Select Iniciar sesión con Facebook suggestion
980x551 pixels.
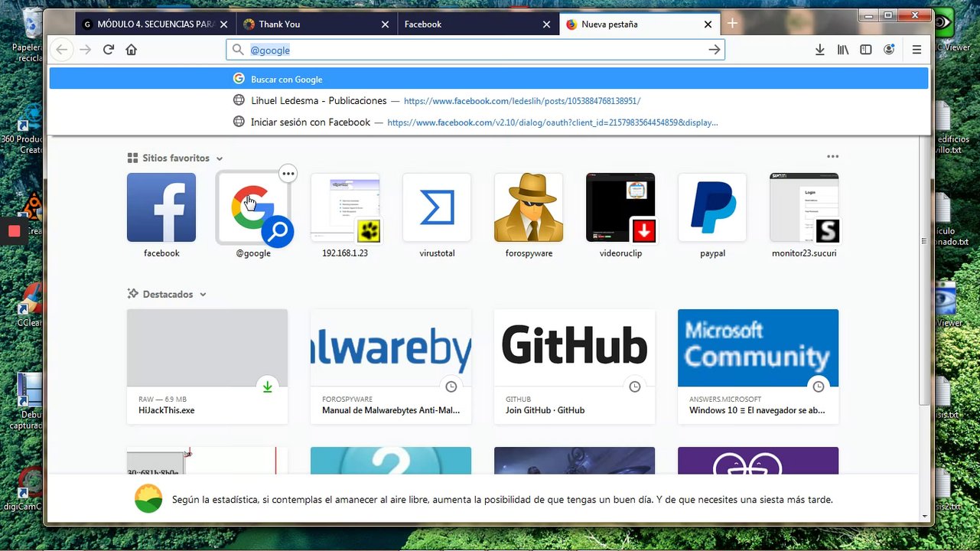[x=489, y=122]
